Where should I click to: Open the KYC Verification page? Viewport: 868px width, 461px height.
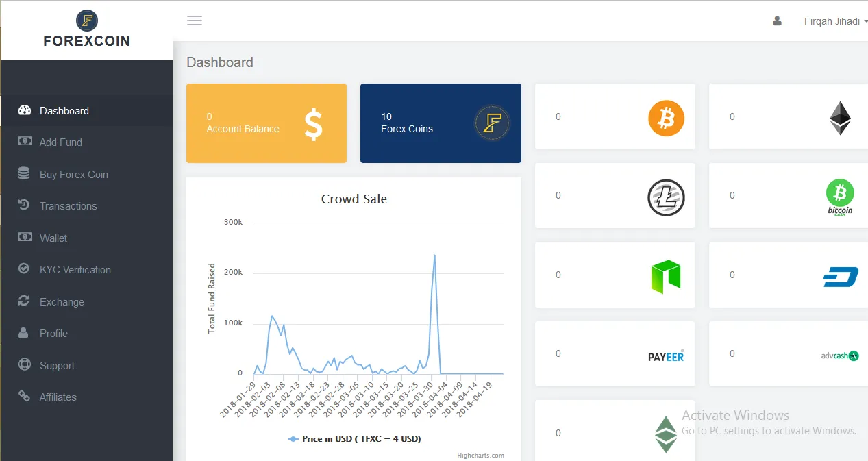(86, 270)
